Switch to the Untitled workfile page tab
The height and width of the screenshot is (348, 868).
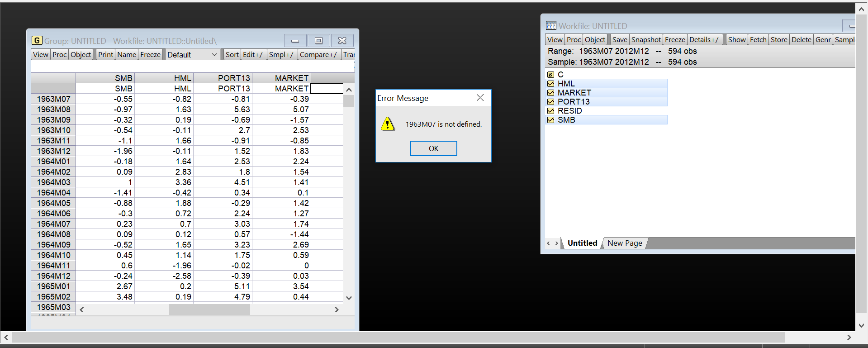(582, 243)
